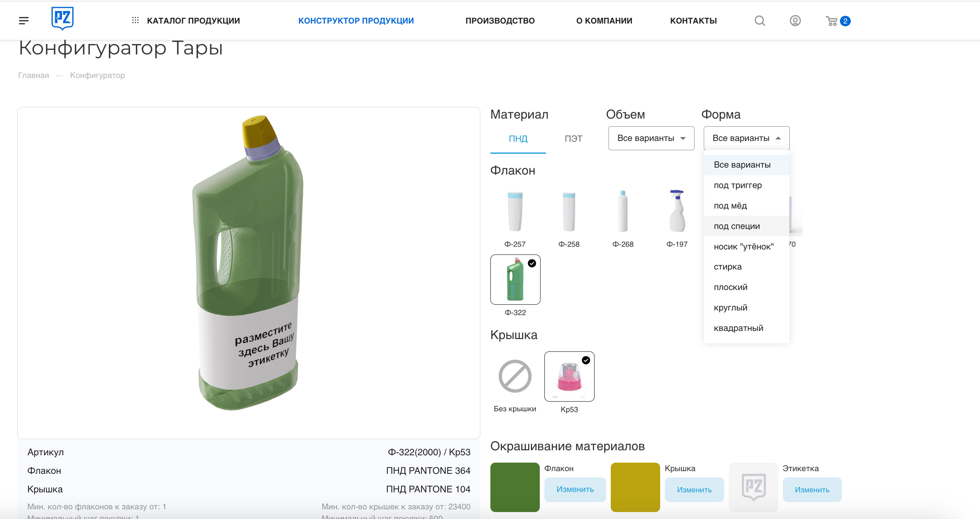The height and width of the screenshot is (519, 980).
Task: Choose носик "утёнок" shape option
Action: click(747, 247)
